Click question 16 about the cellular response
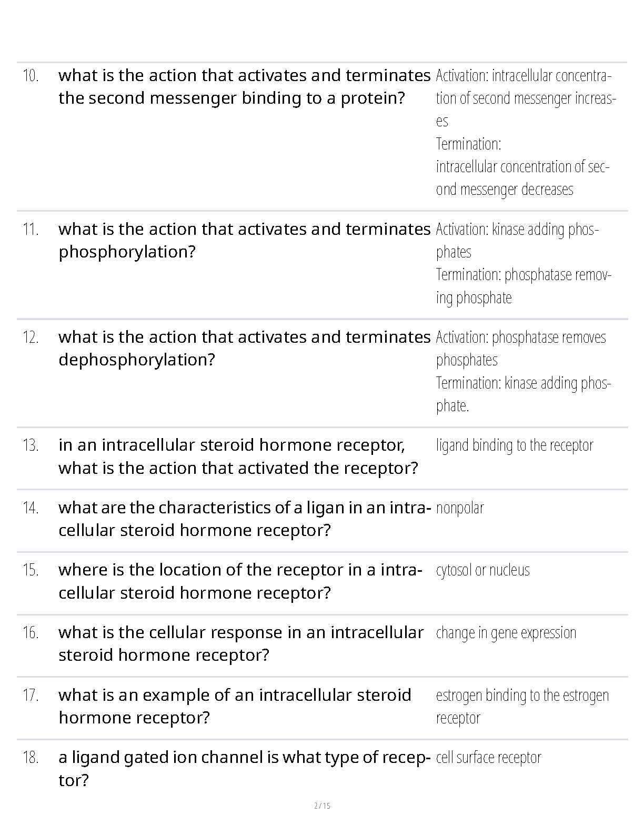644x834 pixels. point(241,643)
